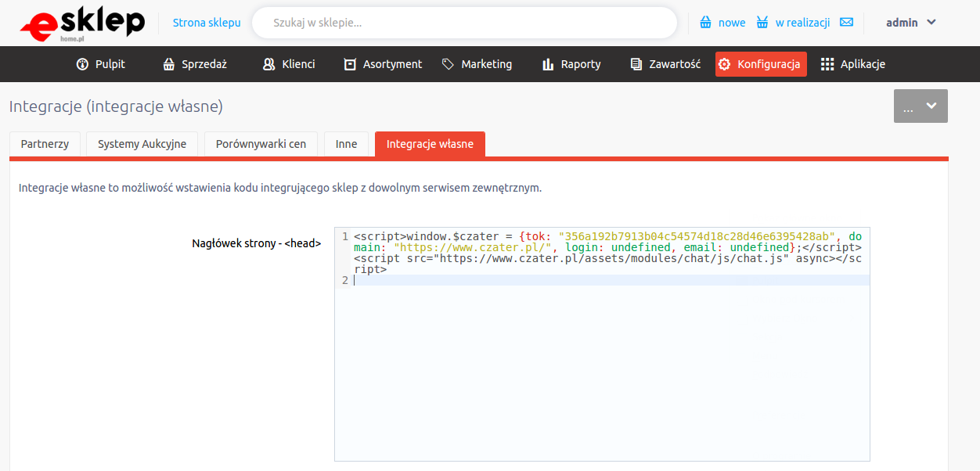This screenshot has width=980, height=471.
Task: Click the admin account name
Action: click(x=902, y=23)
